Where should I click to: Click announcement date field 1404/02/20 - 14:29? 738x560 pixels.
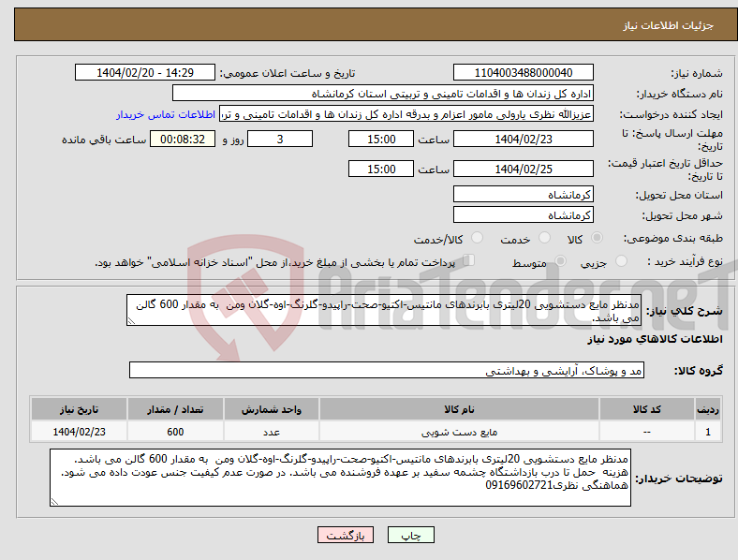[145, 72]
